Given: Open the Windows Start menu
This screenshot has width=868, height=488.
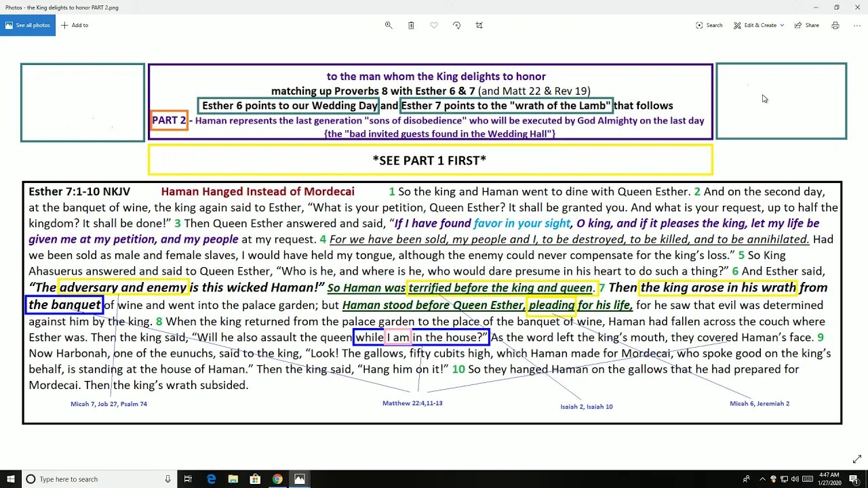Looking at the screenshot, I should [11, 479].
